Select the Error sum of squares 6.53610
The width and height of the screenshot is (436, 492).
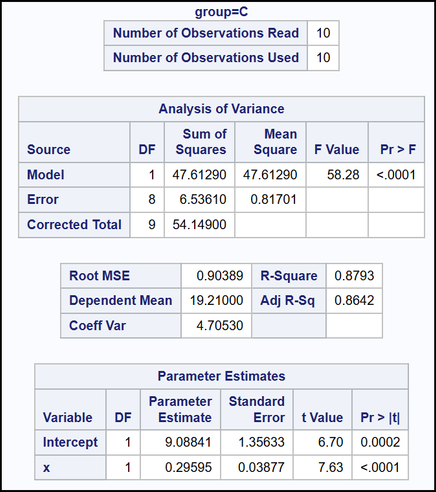[203, 199]
